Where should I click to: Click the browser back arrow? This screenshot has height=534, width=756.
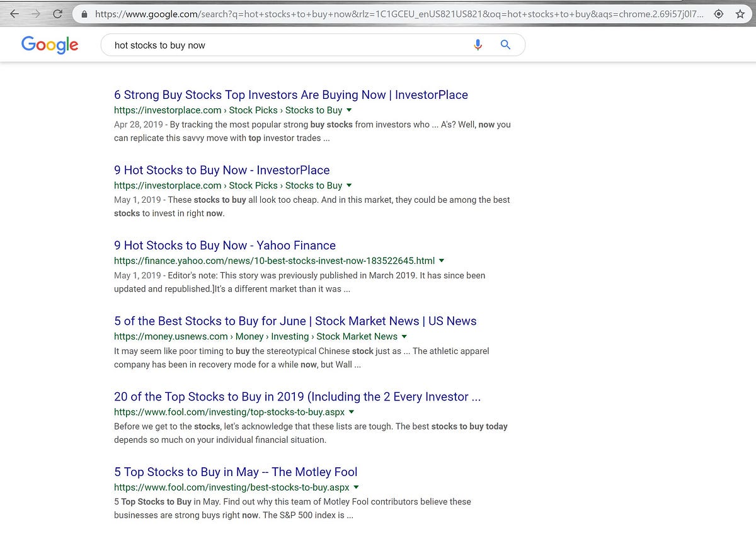coord(15,13)
